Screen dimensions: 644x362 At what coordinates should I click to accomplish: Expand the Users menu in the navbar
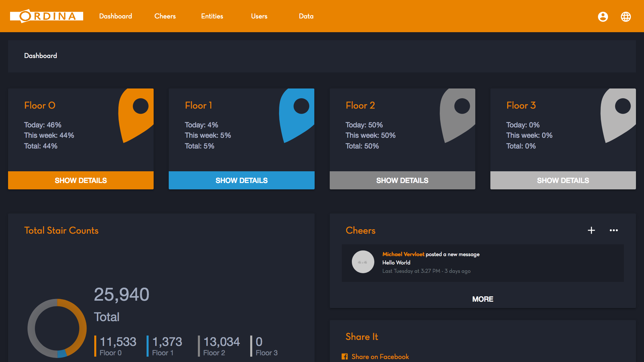259,16
